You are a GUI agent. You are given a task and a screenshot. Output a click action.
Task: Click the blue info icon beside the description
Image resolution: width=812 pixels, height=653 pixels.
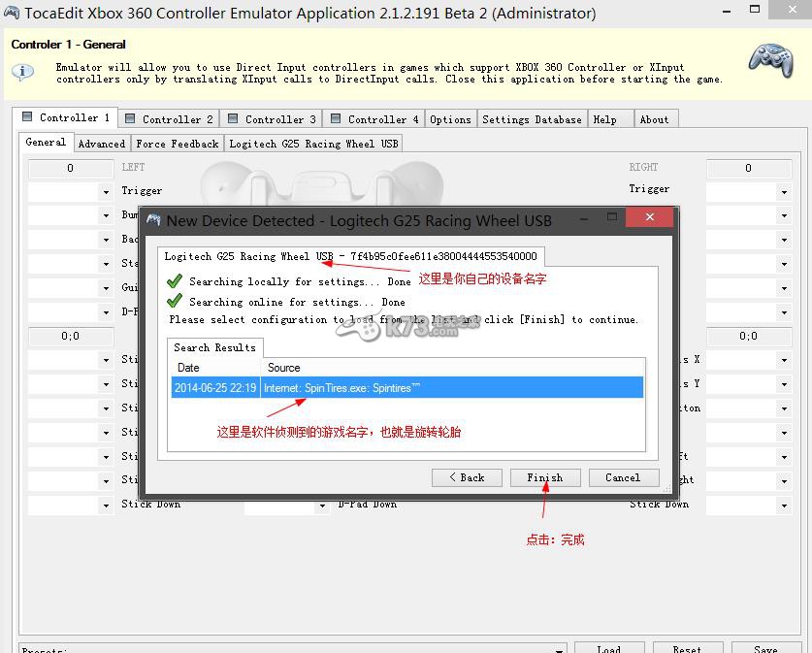tap(22, 72)
